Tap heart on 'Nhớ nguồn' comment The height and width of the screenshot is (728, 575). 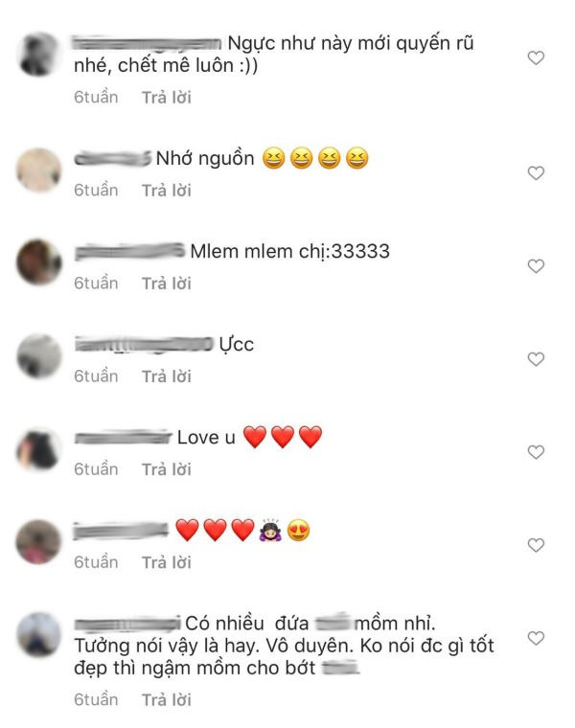pos(536,173)
